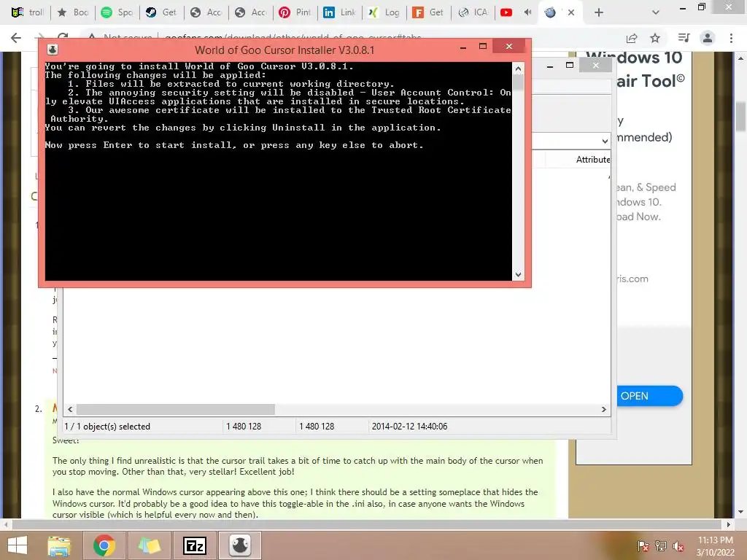
Task: Click the muted volume tray icon
Action: click(678, 546)
